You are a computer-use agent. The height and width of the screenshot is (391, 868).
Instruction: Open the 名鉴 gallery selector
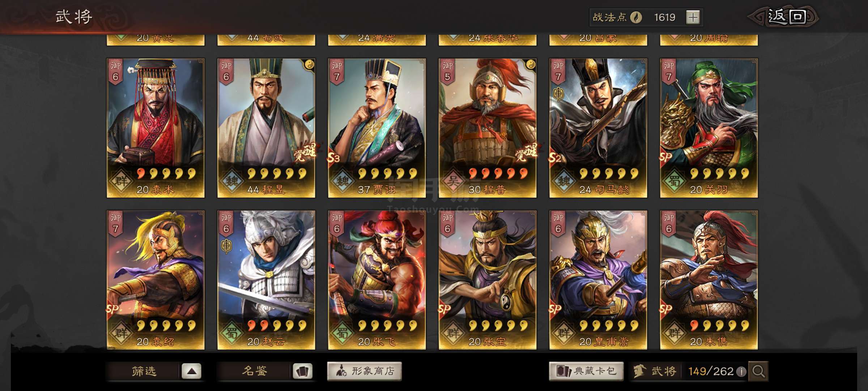coord(254,371)
